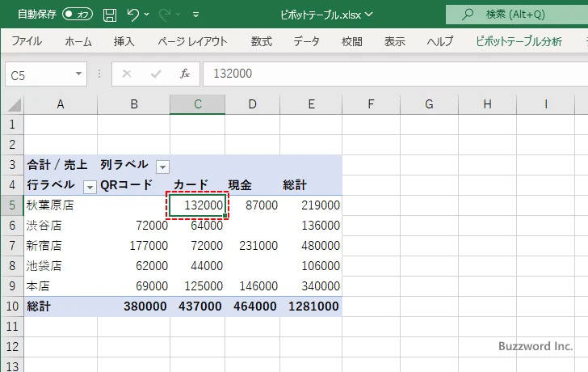The width and height of the screenshot is (588, 372).
Task: Click cell with value 62000
Action: click(x=134, y=266)
